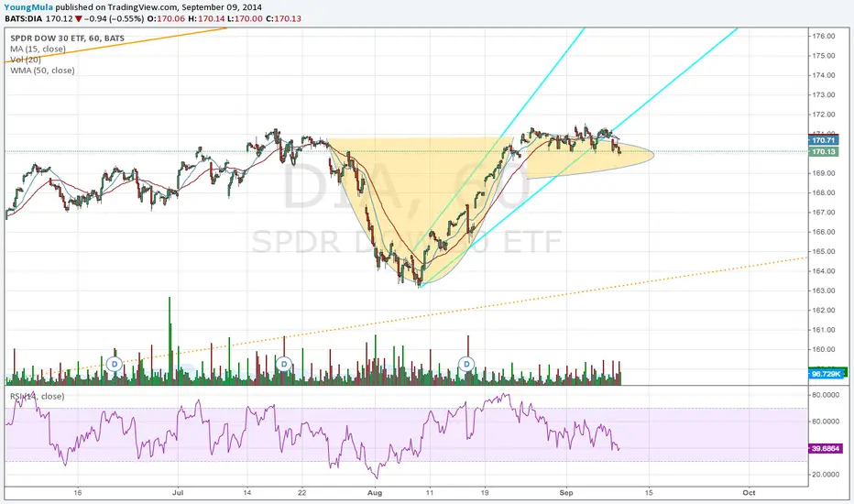Click the L:170.00 low value
This screenshot has height=504, width=854.
click(245, 18)
